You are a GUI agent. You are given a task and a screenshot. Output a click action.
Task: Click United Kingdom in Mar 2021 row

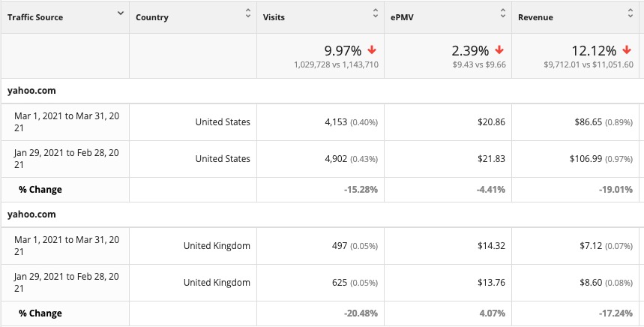point(217,246)
